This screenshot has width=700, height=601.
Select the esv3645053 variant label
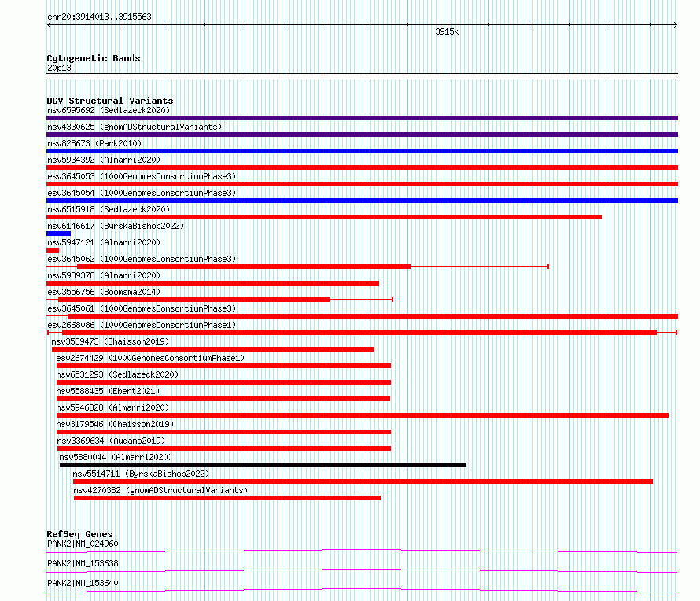point(142,176)
